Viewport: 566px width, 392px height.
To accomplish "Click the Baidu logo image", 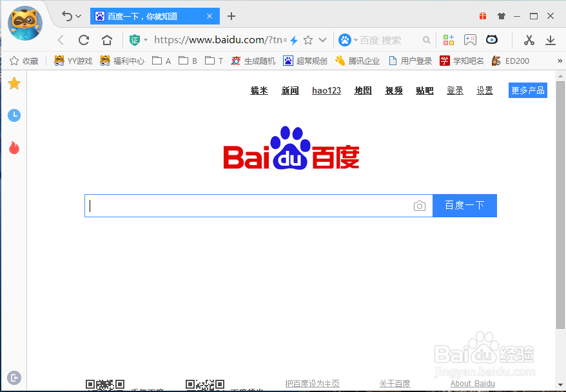I will click(291, 148).
